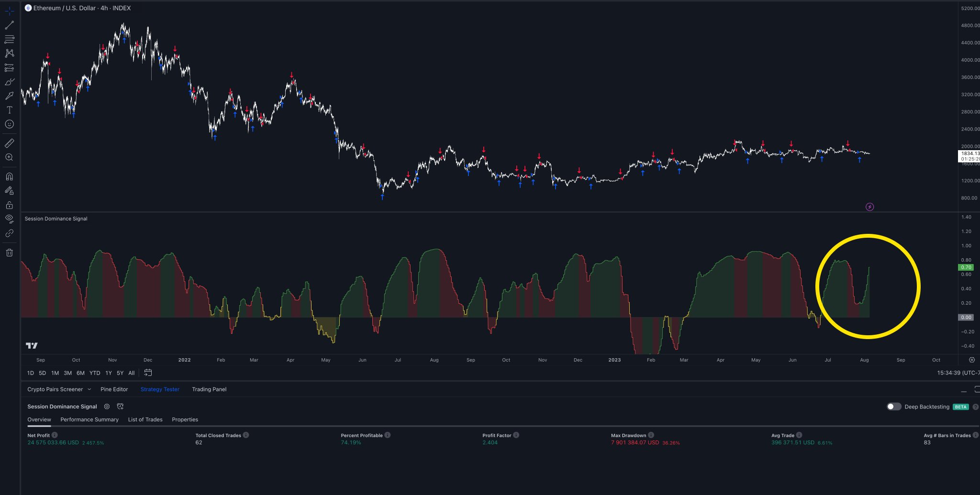Select the Measure ruler tool
This screenshot has width=980, height=495.
point(9,143)
